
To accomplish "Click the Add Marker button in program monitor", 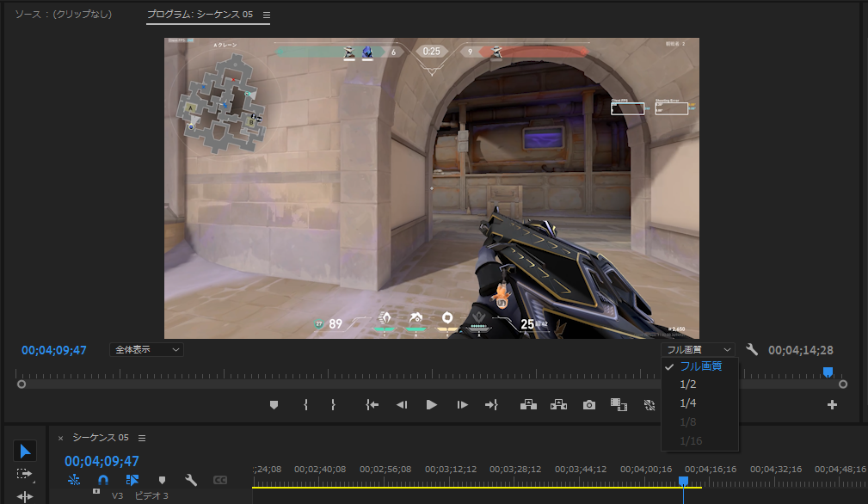I will [274, 405].
